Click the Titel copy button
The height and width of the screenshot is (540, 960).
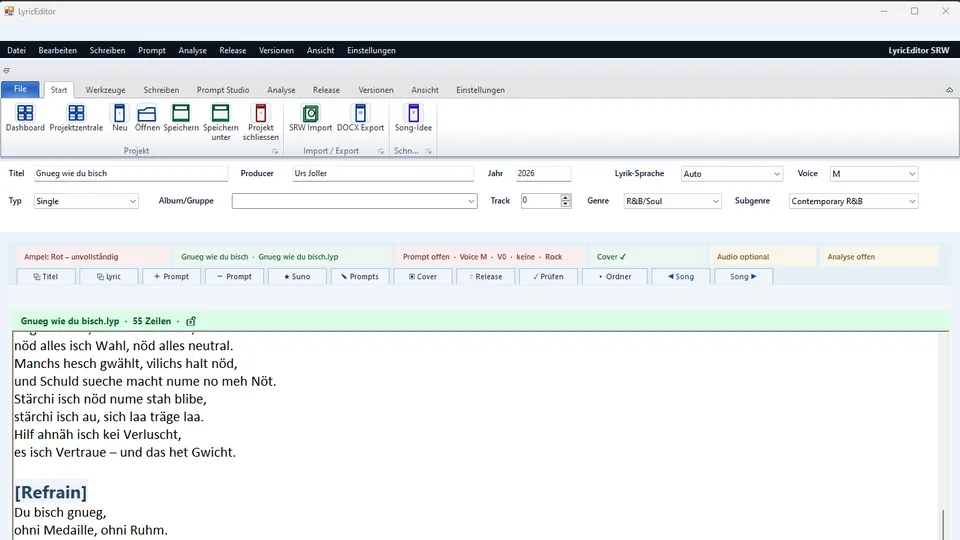pos(46,277)
